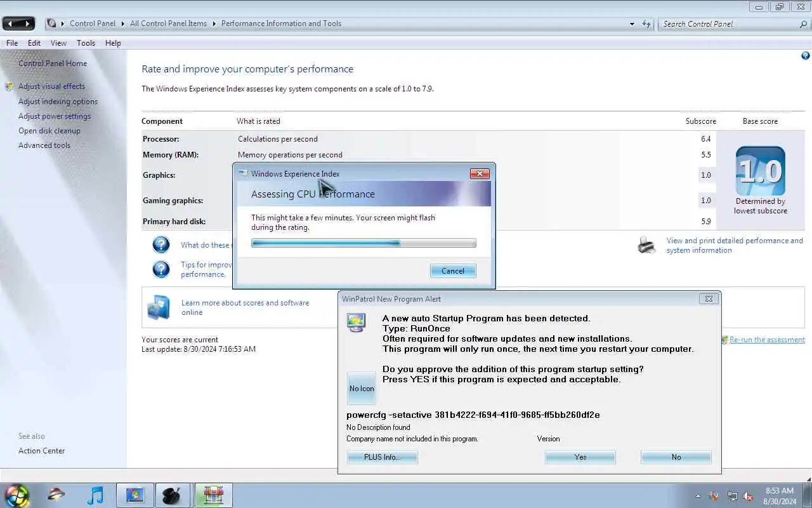
Task: Click the question icon beside What do these
Action: [161, 244]
